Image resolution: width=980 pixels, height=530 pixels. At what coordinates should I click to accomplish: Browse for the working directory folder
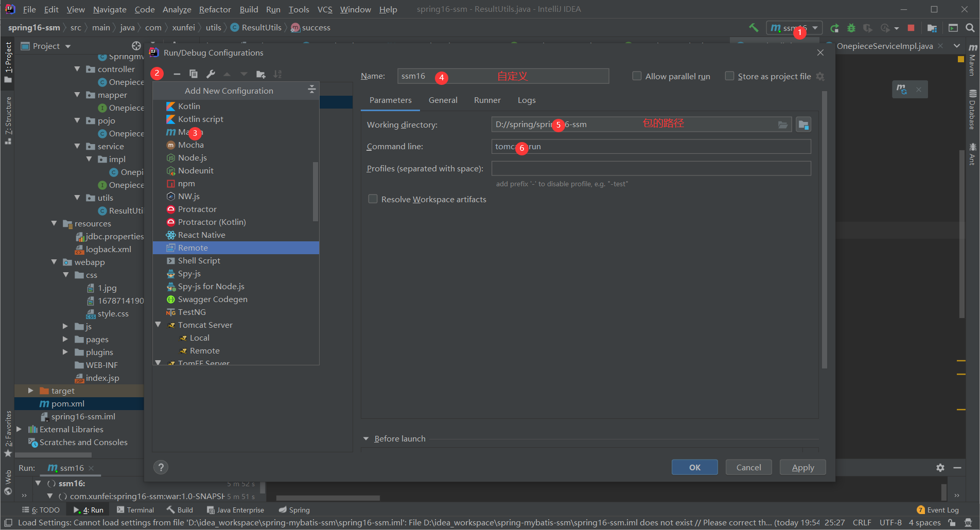(x=783, y=125)
